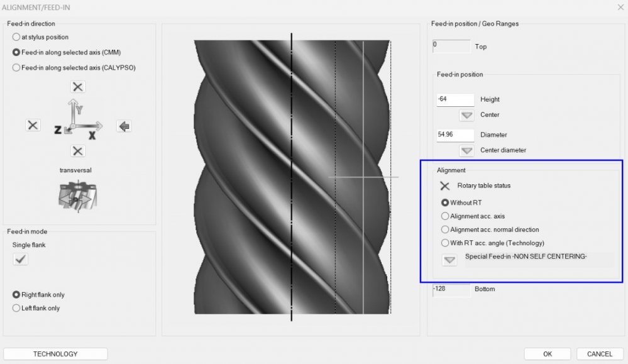Click the X icon below the axis diagram
628x364 pixels.
pyautogui.click(x=77, y=151)
